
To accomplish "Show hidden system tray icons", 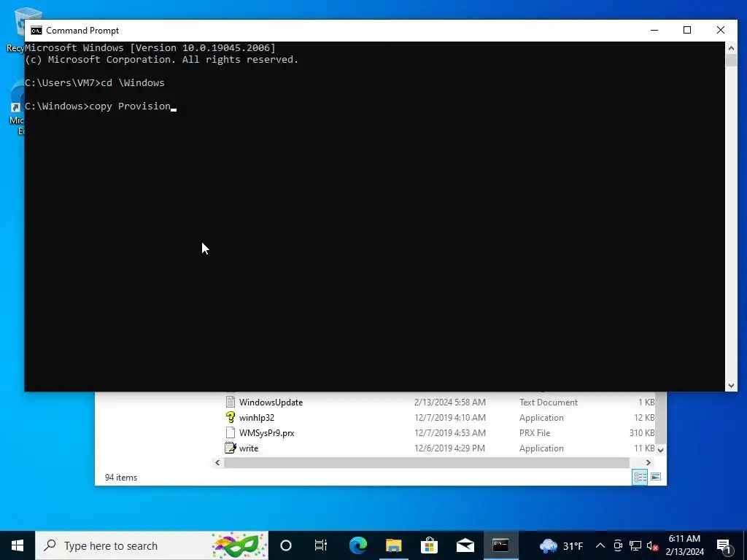I will [600, 545].
